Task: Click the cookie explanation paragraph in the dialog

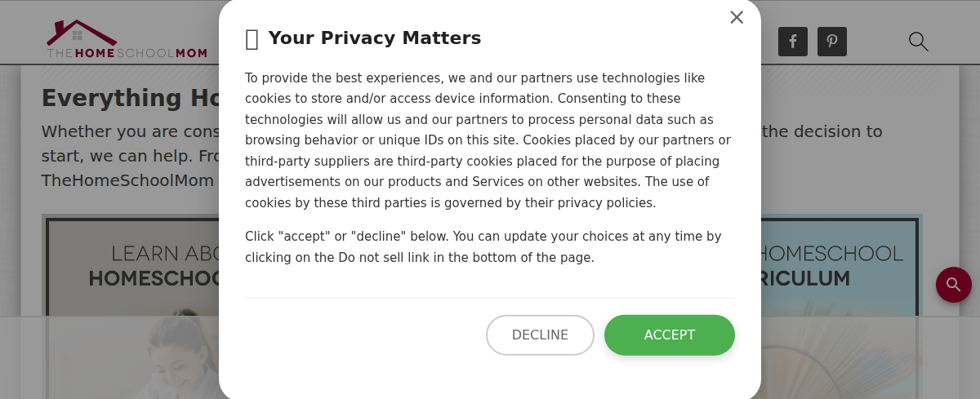Action: pyautogui.click(x=488, y=140)
